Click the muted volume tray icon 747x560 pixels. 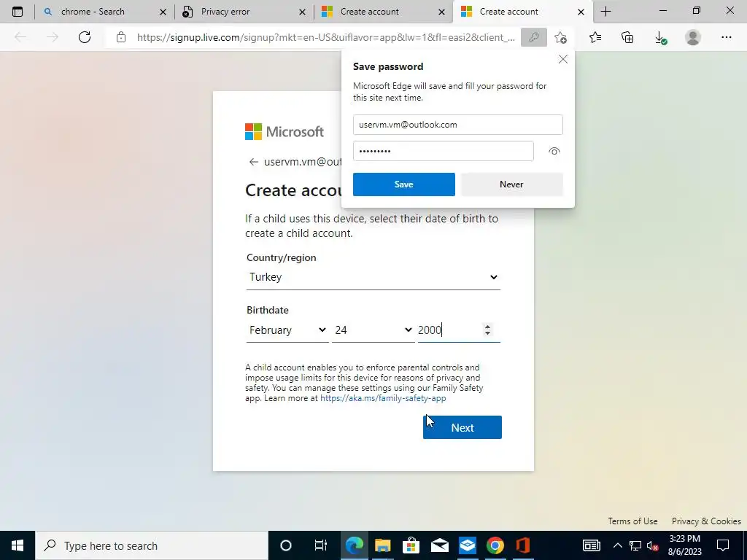pos(653,545)
